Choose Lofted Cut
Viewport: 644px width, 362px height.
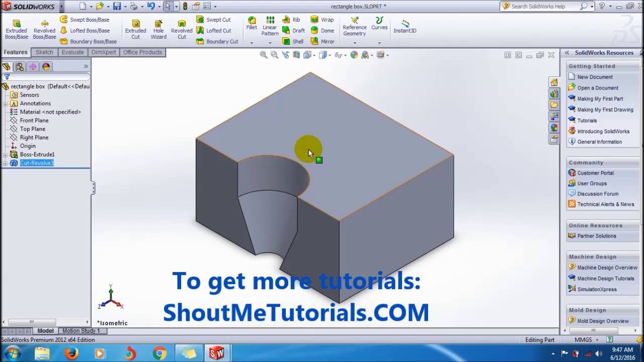214,31
